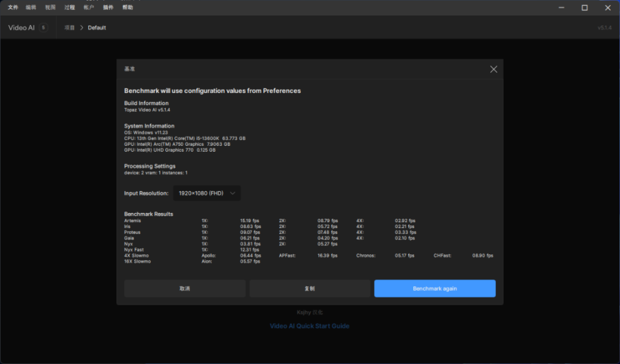Click the Gaia 1X 06.21 fps value

(250, 238)
